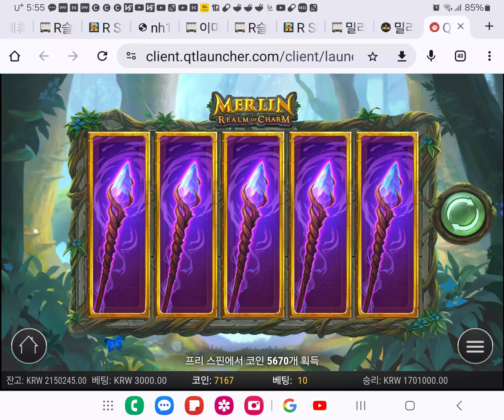
Task: Reload the current page
Action: [102, 56]
